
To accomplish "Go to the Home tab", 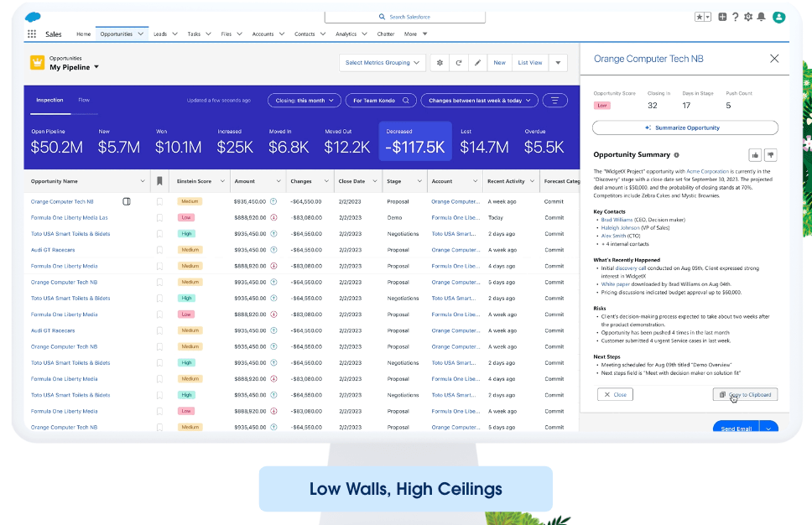I will click(x=83, y=34).
